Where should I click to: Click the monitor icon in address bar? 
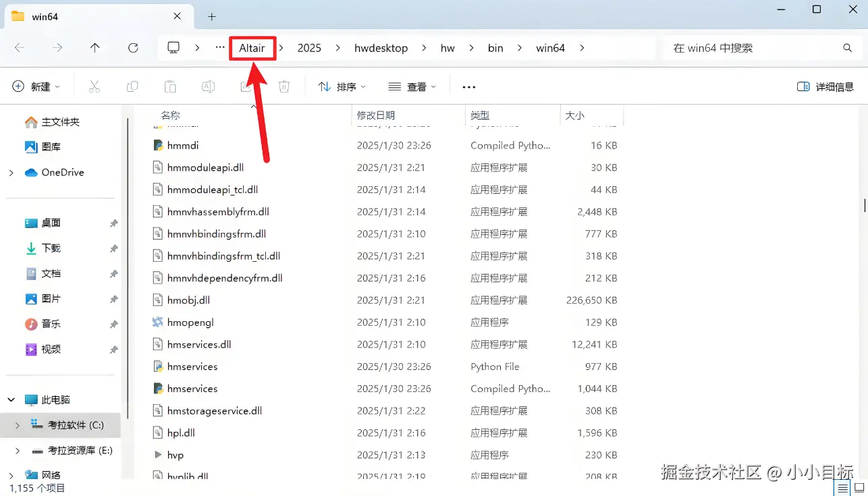(173, 48)
